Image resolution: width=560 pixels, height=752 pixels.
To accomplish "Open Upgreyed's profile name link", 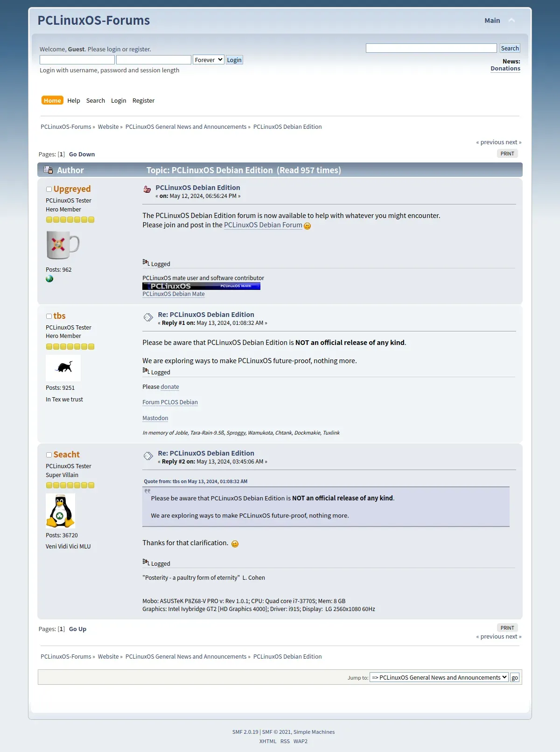I will click(x=72, y=189).
